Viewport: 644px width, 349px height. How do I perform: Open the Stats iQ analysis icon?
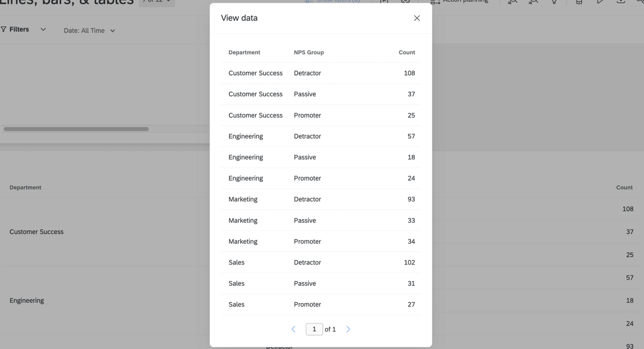point(533,2)
